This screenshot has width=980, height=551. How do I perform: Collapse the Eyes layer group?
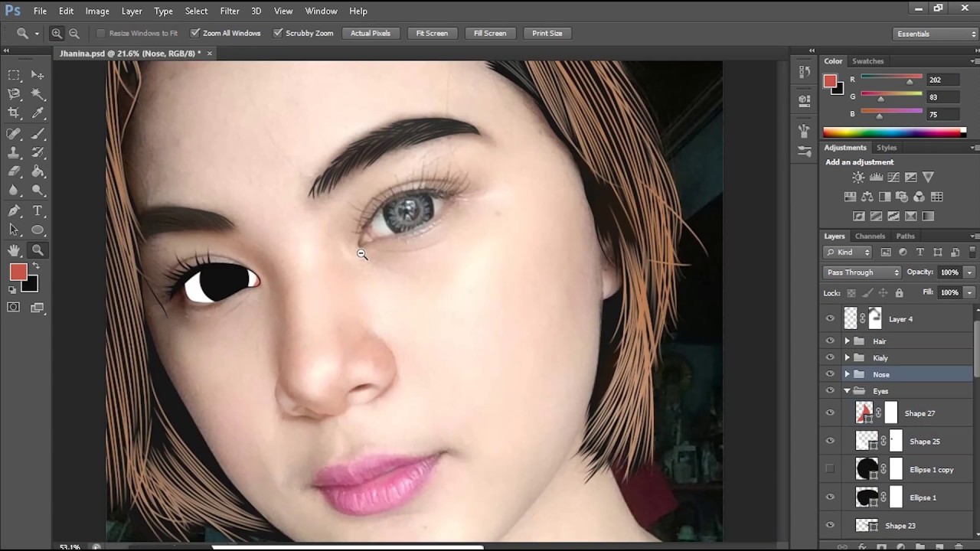847,391
